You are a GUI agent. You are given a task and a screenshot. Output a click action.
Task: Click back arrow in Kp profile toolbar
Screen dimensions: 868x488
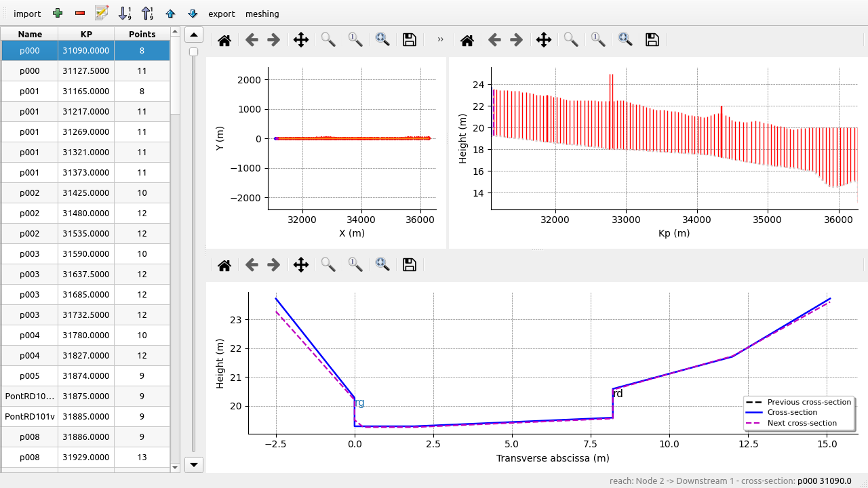click(494, 40)
